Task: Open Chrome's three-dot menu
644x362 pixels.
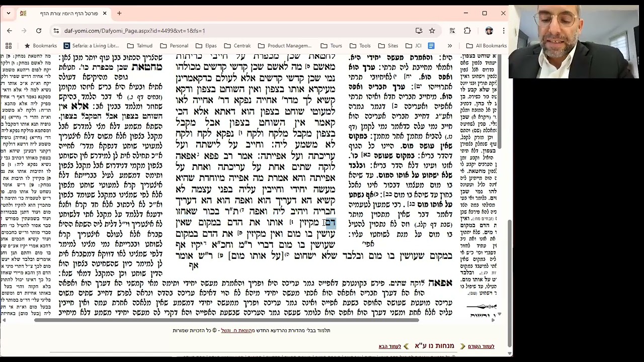Action: [x=503, y=31]
